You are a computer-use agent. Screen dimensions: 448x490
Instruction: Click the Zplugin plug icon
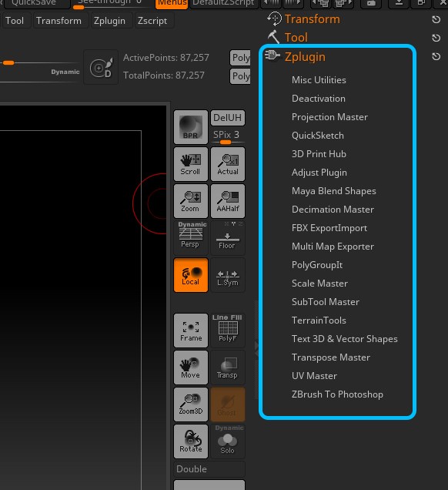(x=272, y=55)
